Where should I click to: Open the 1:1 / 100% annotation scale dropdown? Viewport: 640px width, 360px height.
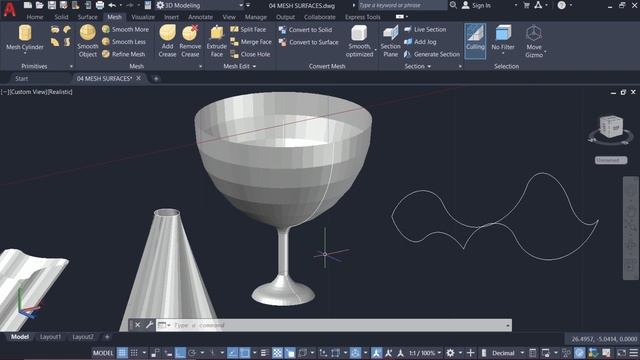click(439, 353)
